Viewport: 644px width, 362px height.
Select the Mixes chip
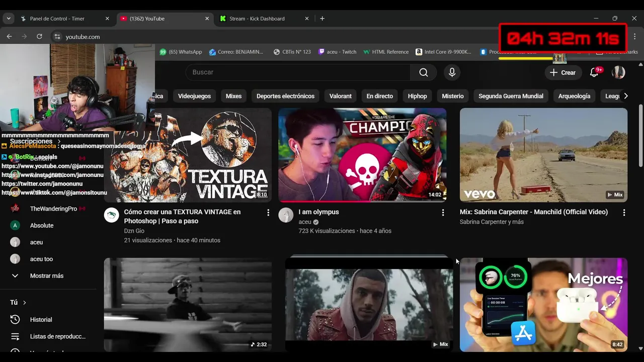233,96
